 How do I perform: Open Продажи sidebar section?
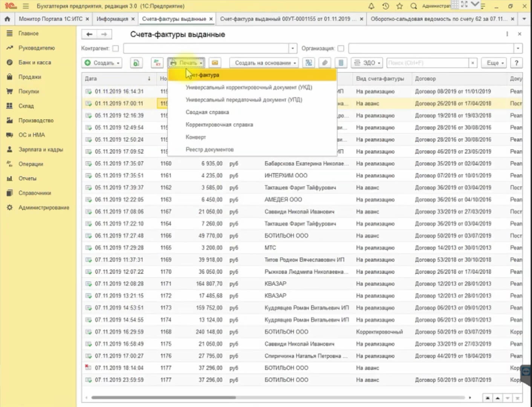click(30, 77)
